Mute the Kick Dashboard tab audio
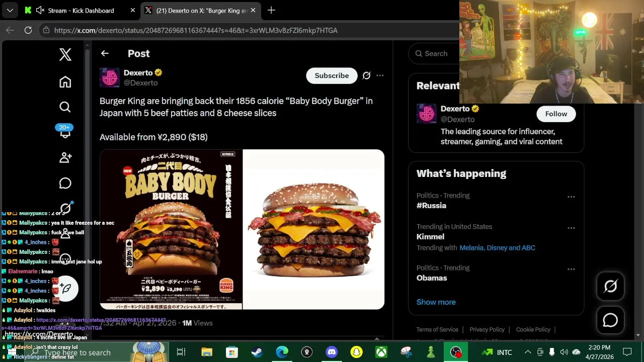 [x=40, y=10]
